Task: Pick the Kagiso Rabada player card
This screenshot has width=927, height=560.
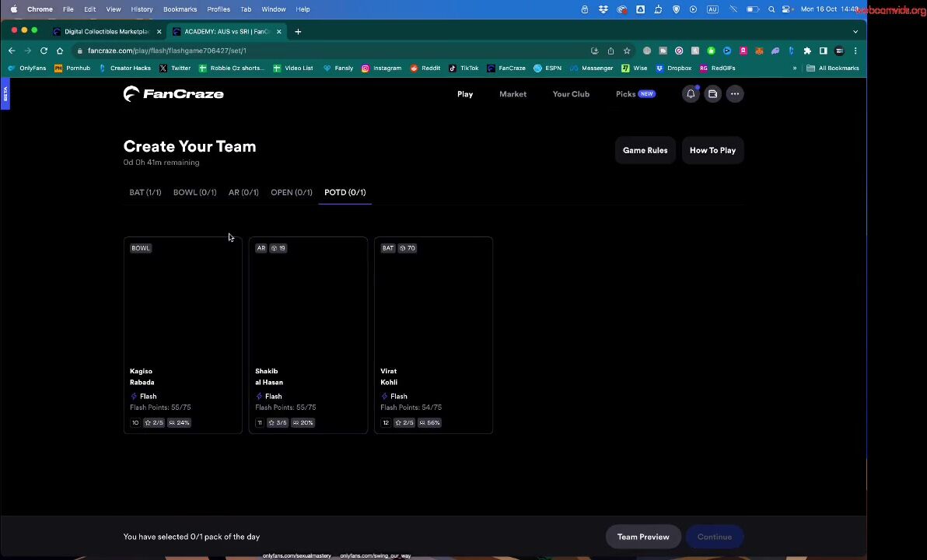Action: (x=183, y=334)
